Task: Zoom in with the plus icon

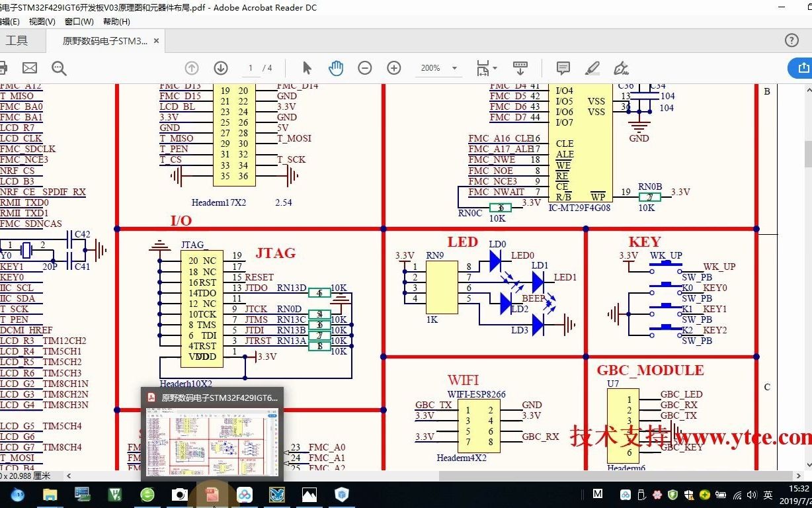Action: point(393,68)
